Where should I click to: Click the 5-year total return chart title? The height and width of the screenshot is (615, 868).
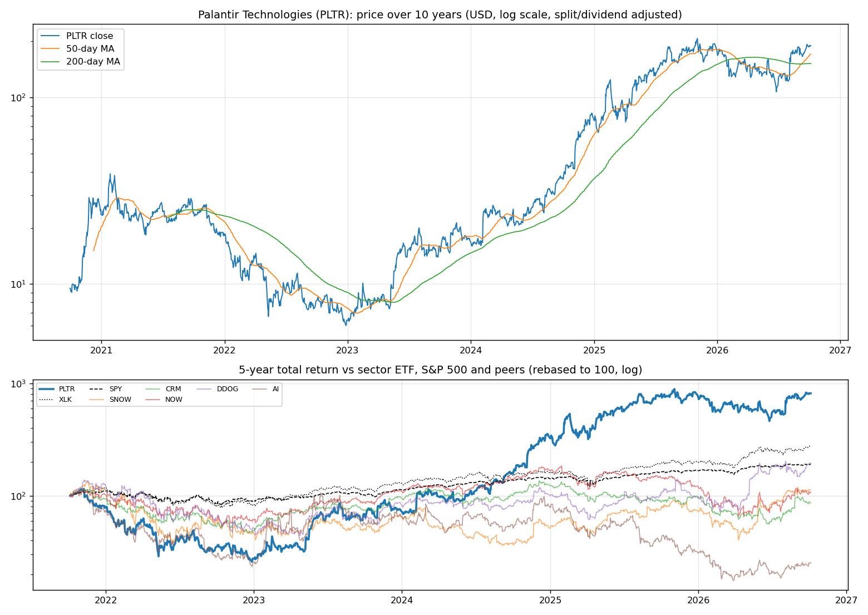[x=440, y=370]
